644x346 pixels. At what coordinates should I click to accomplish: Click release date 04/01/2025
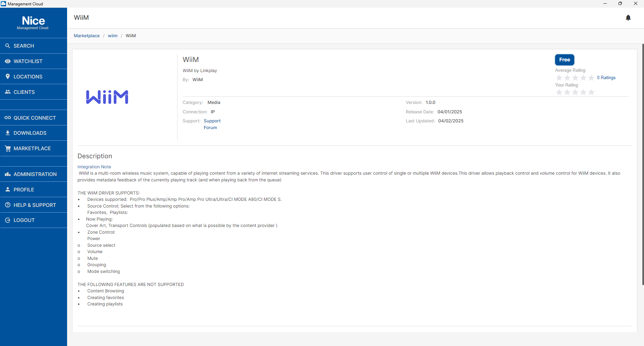click(x=450, y=112)
